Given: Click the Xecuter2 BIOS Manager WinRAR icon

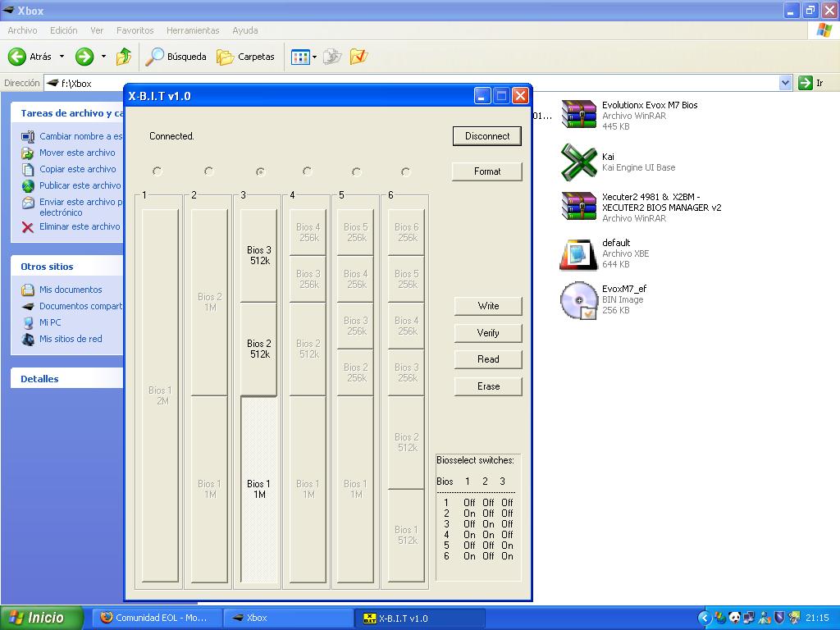Looking at the screenshot, I should point(578,207).
